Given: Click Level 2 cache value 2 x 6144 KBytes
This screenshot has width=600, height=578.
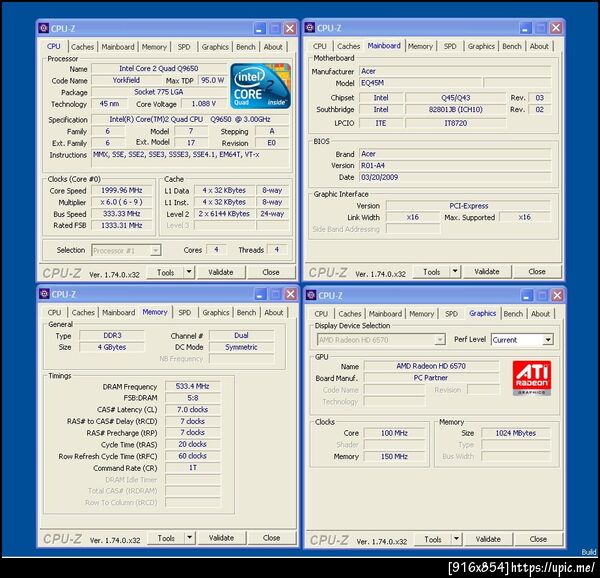Looking at the screenshot, I should coord(224,214).
